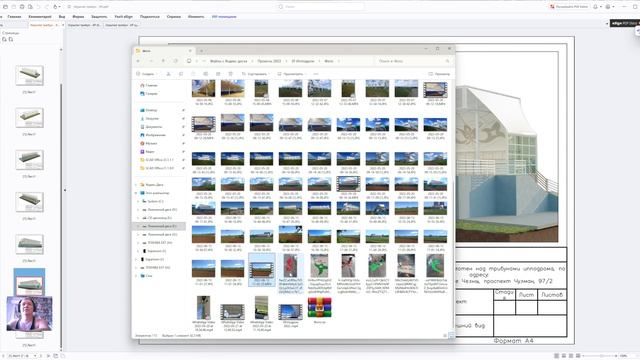Screen dimensions: 640x360
Task: Click the Яндекс диск breadcrumb segment
Action: pos(229,61)
